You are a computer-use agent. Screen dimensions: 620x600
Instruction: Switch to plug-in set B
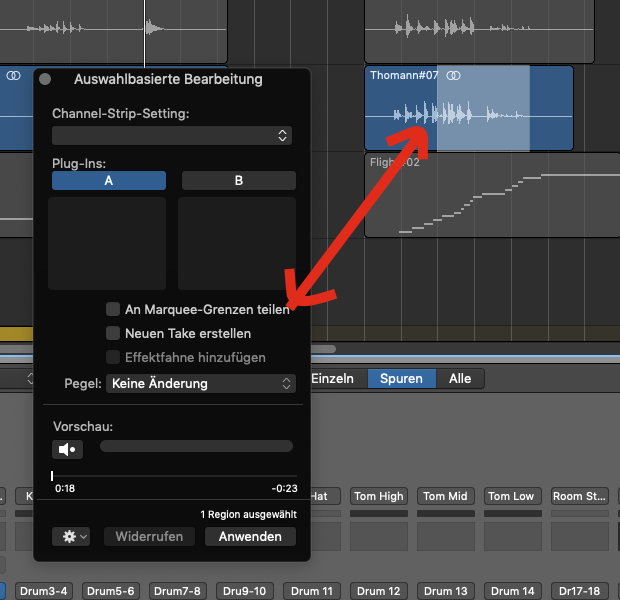[238, 181]
